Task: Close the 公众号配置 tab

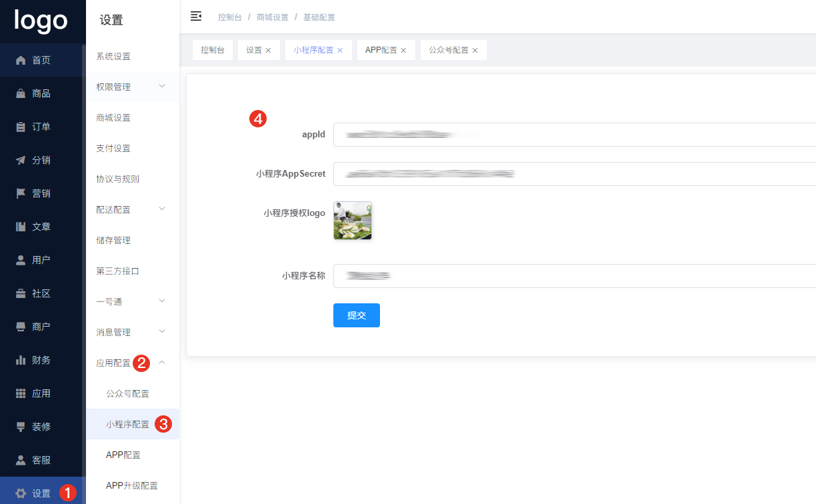Action: point(475,51)
